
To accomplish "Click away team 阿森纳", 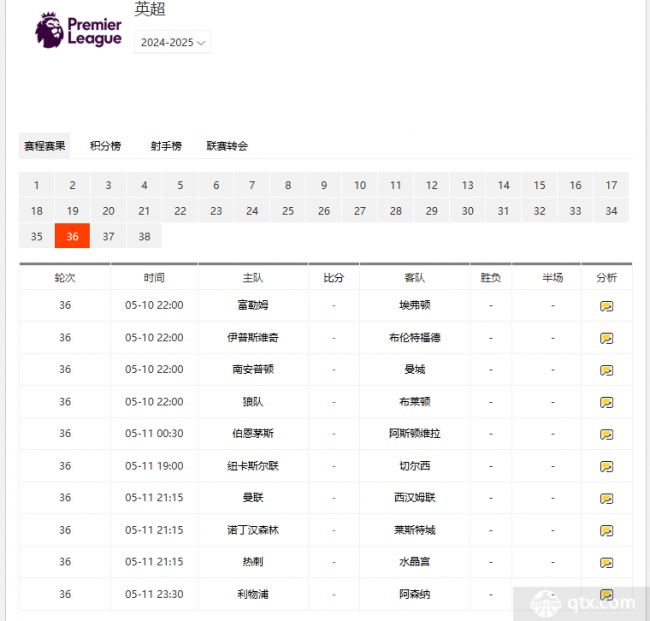I will click(x=415, y=594).
